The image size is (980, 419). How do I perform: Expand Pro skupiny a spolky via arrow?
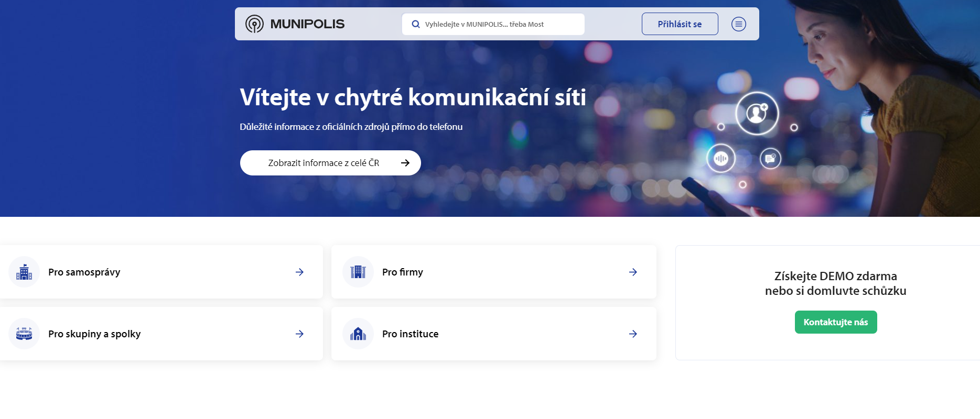tap(299, 334)
